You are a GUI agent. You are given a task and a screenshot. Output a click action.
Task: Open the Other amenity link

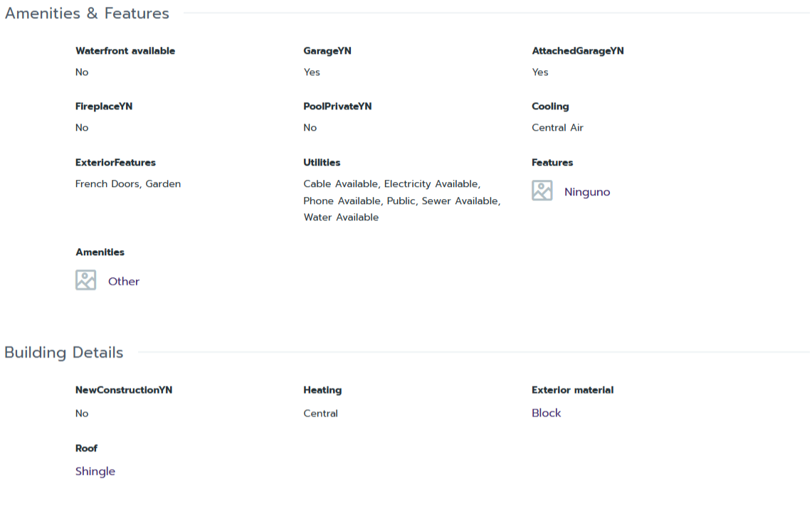(x=123, y=282)
